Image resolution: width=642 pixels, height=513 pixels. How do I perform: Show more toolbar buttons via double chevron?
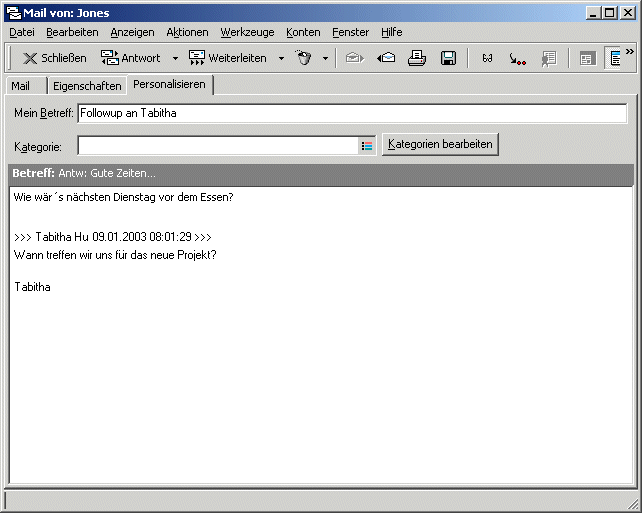(x=630, y=52)
